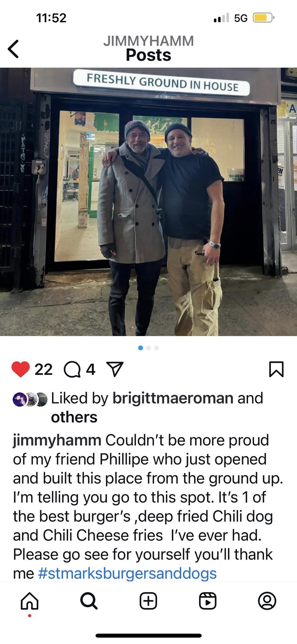Go to Home tab
Screen dimensions: 297x644
(x=30, y=601)
